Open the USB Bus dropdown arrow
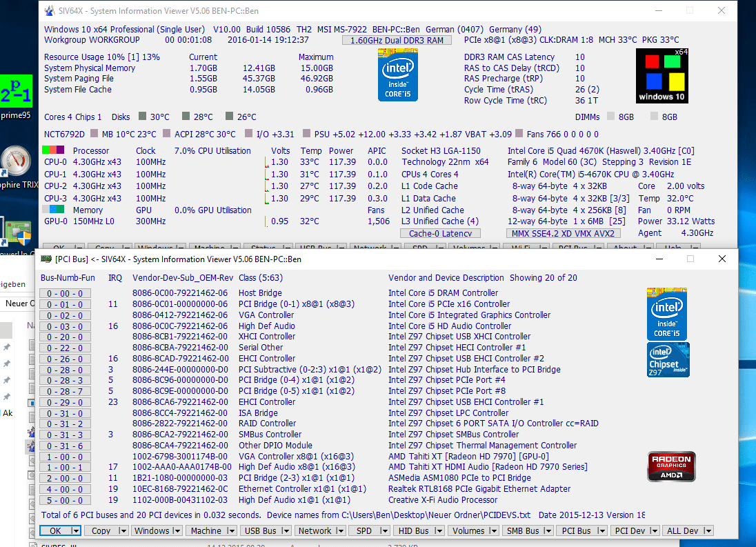 coord(286,530)
